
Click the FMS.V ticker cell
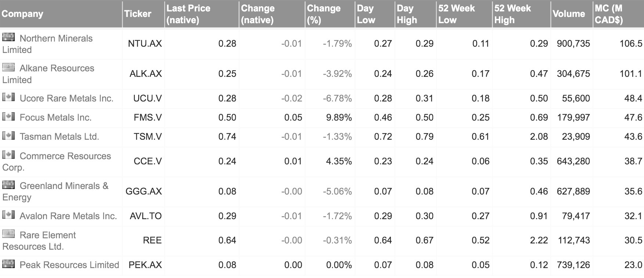tap(148, 118)
